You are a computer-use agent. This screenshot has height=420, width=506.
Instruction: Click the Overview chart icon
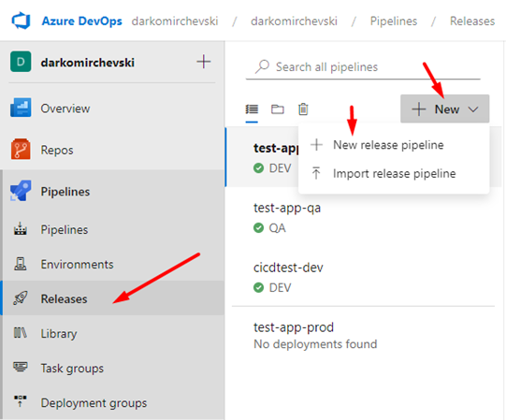click(x=21, y=108)
